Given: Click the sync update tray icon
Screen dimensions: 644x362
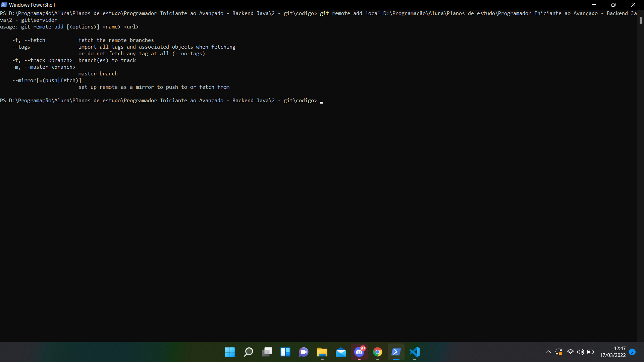Looking at the screenshot, I should pos(559,352).
